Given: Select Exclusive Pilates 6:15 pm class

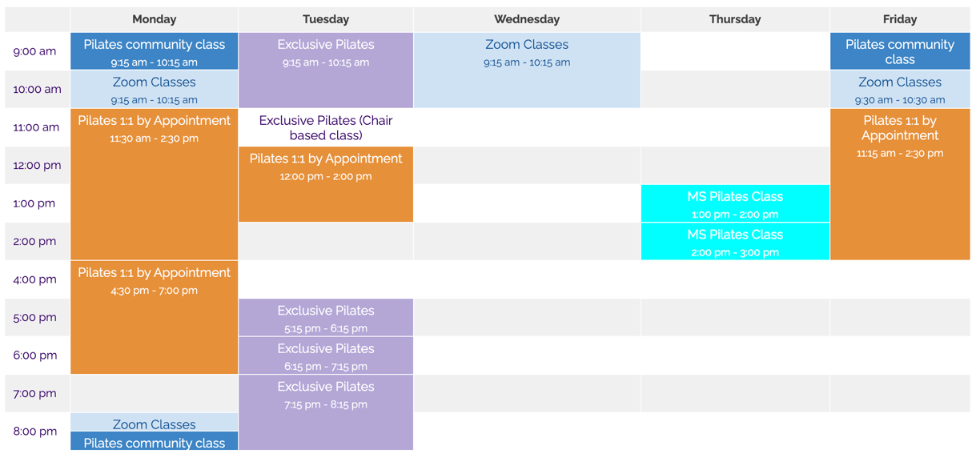Looking at the screenshot, I should pos(326,356).
